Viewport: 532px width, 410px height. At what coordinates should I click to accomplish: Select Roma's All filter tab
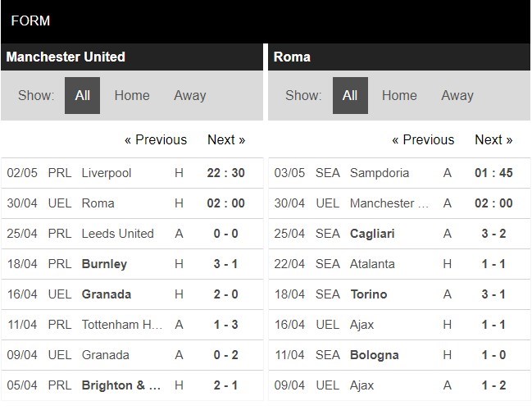point(350,95)
